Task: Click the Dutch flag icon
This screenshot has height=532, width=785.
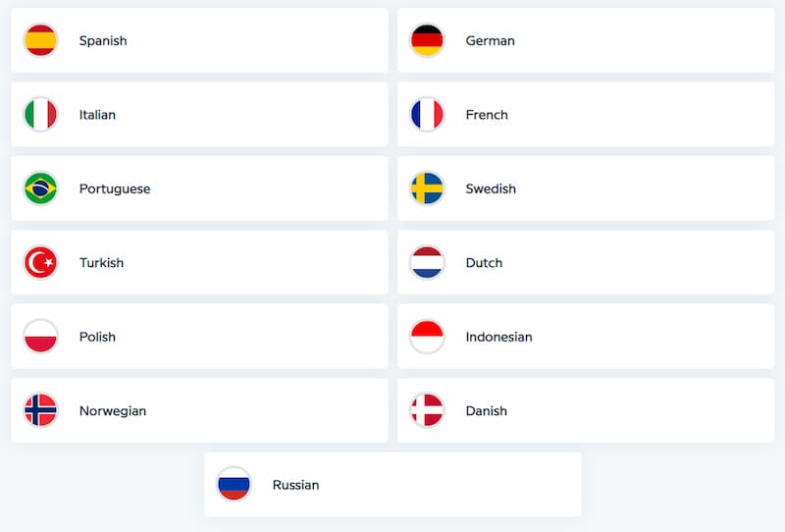Action: click(x=427, y=262)
